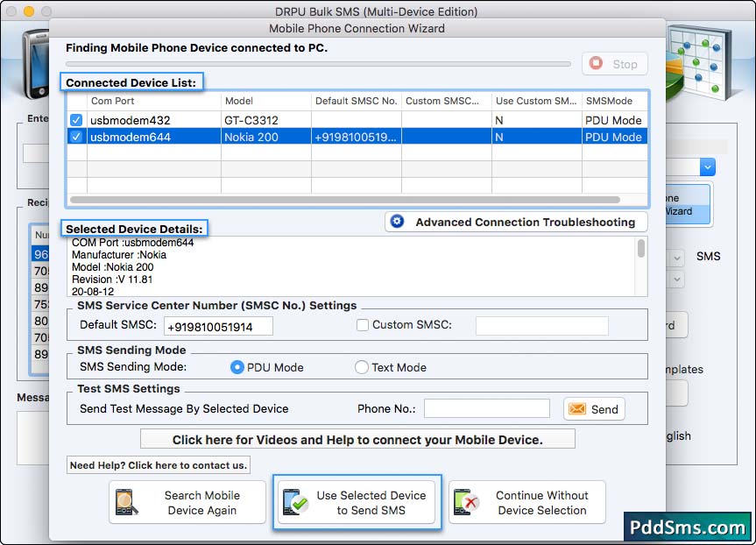Click N cell in usbmodem432 row
756x545 pixels.
[x=537, y=120]
